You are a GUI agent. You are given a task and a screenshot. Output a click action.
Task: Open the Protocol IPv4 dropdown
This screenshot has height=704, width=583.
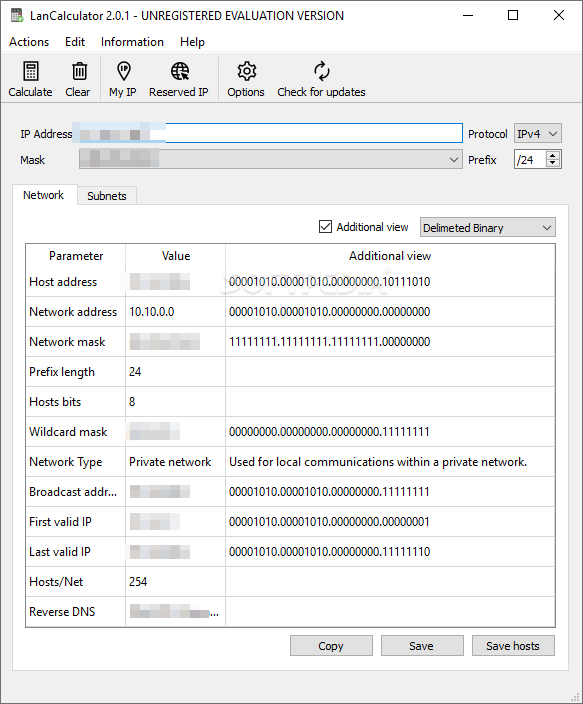[x=537, y=134]
